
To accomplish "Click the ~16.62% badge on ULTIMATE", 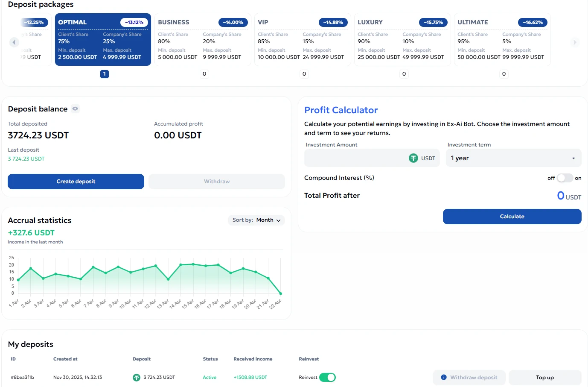I will (533, 22).
